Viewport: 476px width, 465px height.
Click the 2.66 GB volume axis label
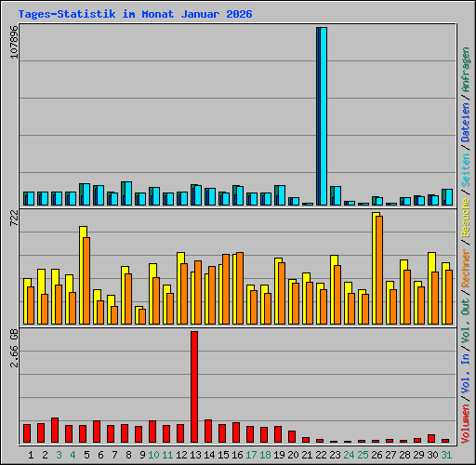[14, 348]
